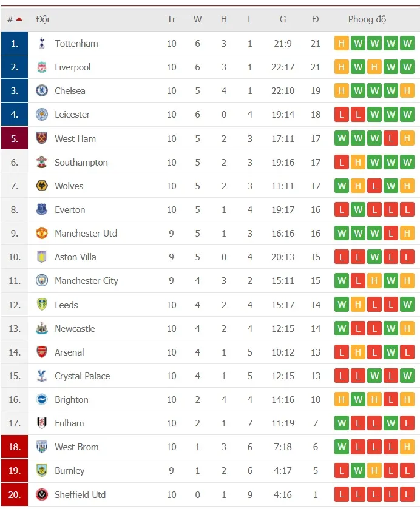This screenshot has height=509, width=420.
Task: Click the Đội column header
Action: 42,19
